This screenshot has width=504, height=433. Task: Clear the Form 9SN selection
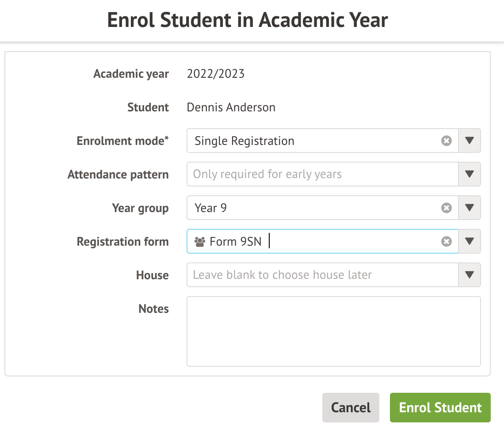[446, 241]
